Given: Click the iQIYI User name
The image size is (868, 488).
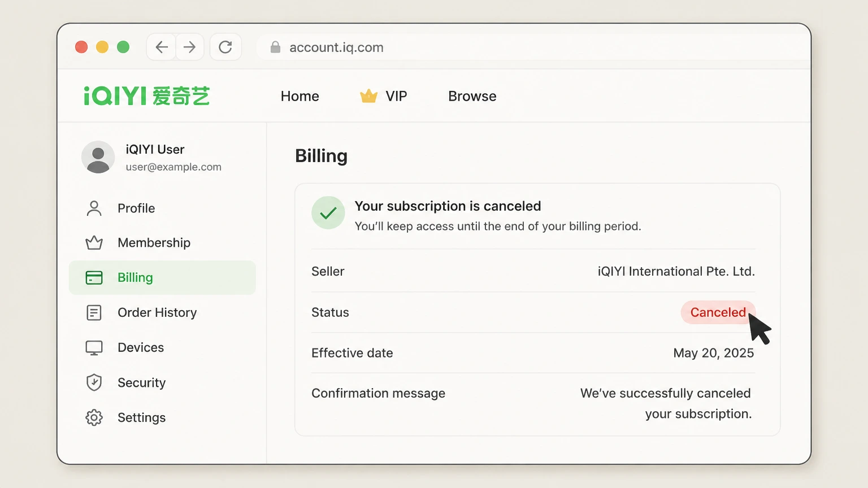Looking at the screenshot, I should 155,150.
